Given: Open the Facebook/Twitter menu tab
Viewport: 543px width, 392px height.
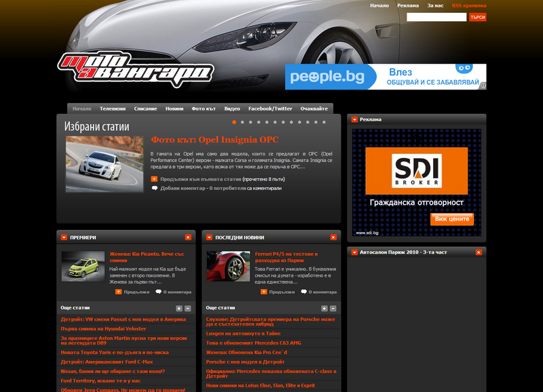Looking at the screenshot, I should tap(270, 109).
